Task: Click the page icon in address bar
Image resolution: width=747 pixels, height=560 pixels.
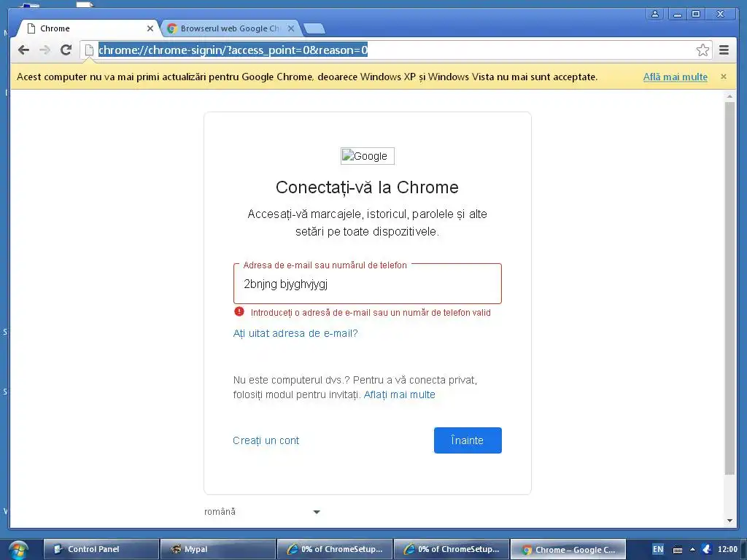Action: 89,50
